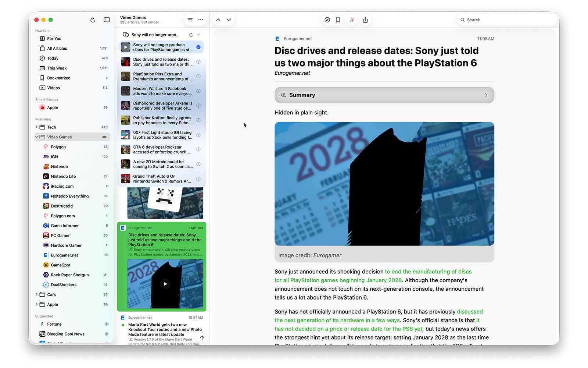Click the red hashtag tag icon
Screen dimensions: 588x368
352,20
